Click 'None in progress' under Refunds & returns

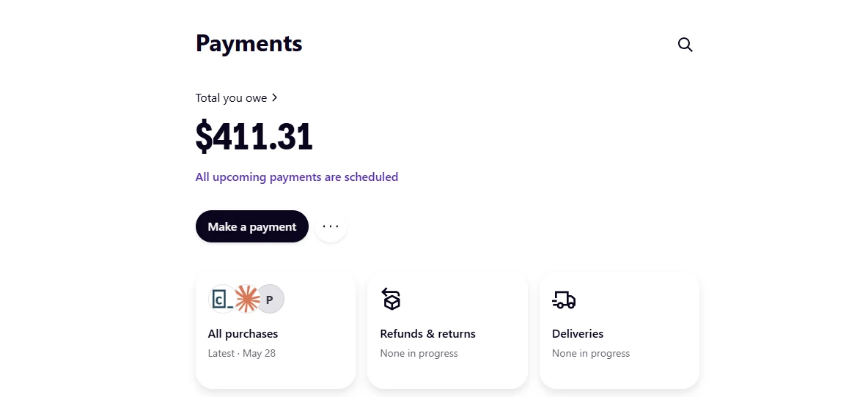pos(419,353)
